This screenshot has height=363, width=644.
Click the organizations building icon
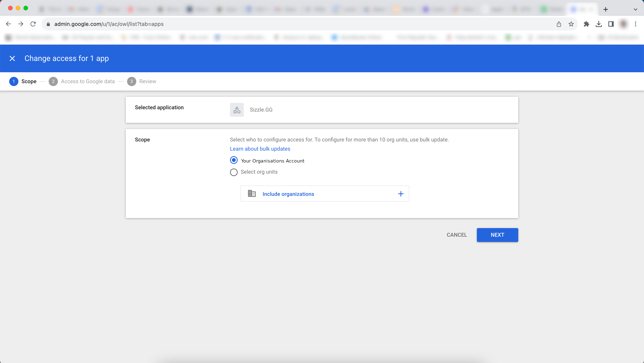coord(251,193)
